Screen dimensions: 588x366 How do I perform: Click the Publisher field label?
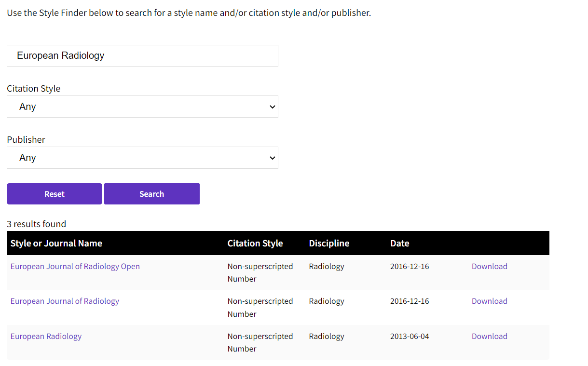(x=26, y=139)
